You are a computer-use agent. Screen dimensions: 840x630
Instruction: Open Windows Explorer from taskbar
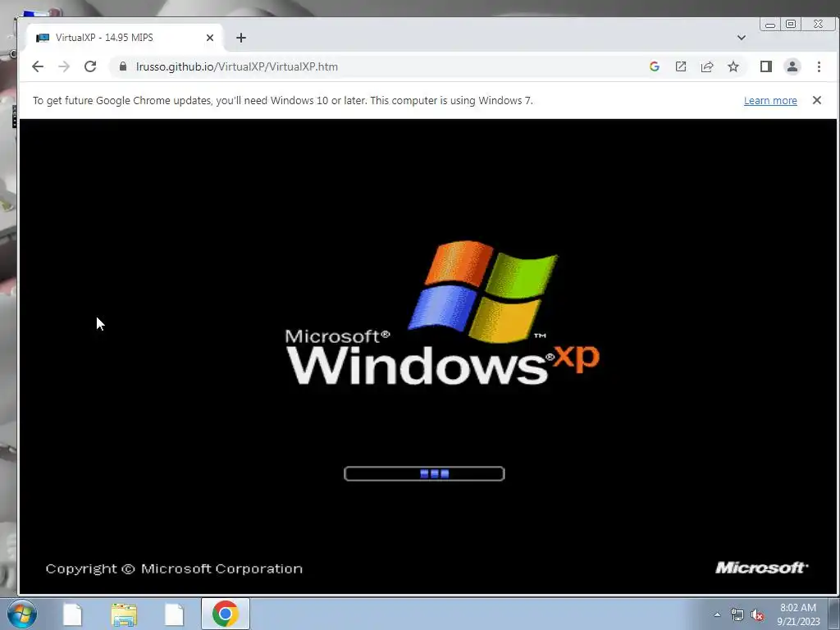point(124,614)
